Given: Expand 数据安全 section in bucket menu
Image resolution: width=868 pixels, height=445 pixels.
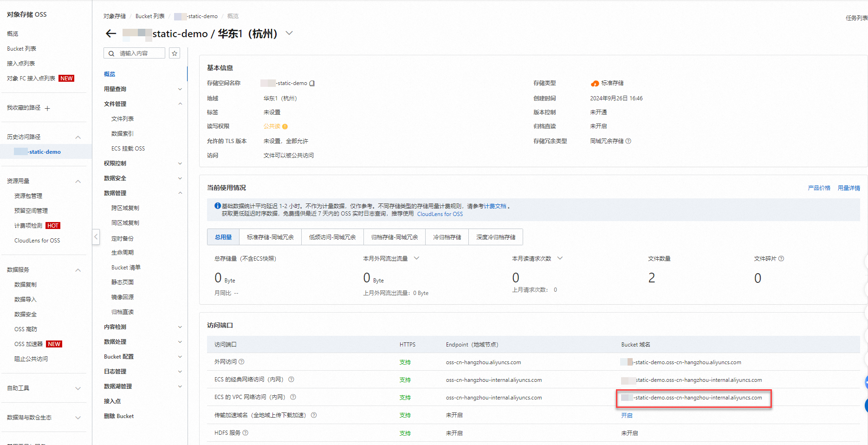Looking at the screenshot, I should click(x=180, y=178).
